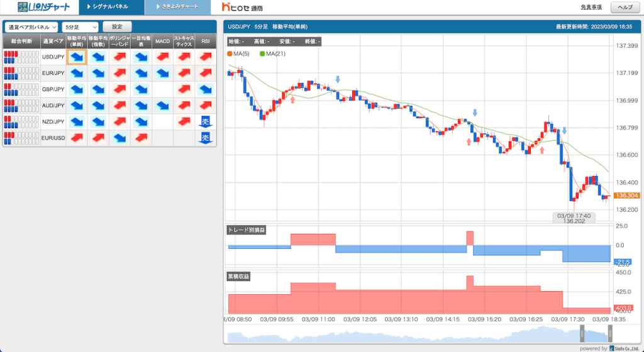Select GBP/JPY Ichimoku signal arrow

[141, 89]
